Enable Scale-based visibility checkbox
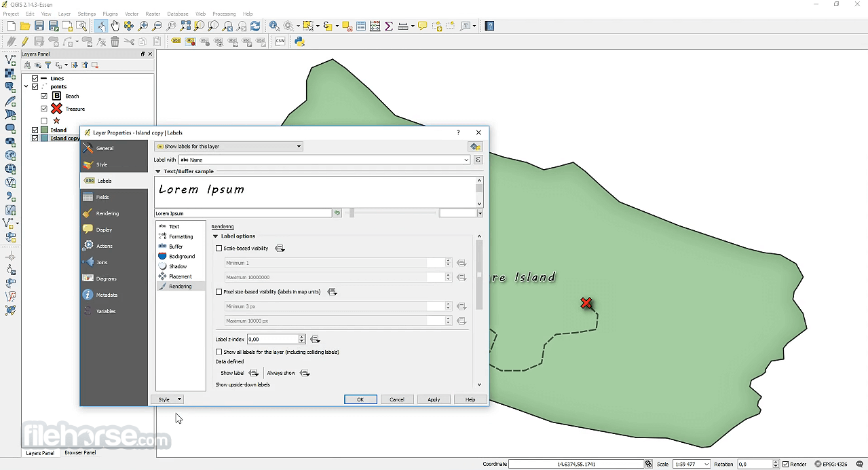The width and height of the screenshot is (868, 470). [219, 249]
